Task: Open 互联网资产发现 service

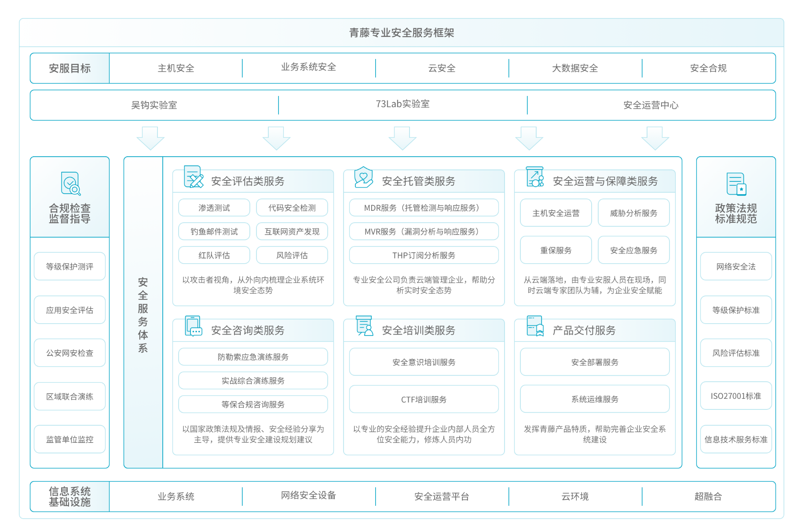Action: [292, 232]
